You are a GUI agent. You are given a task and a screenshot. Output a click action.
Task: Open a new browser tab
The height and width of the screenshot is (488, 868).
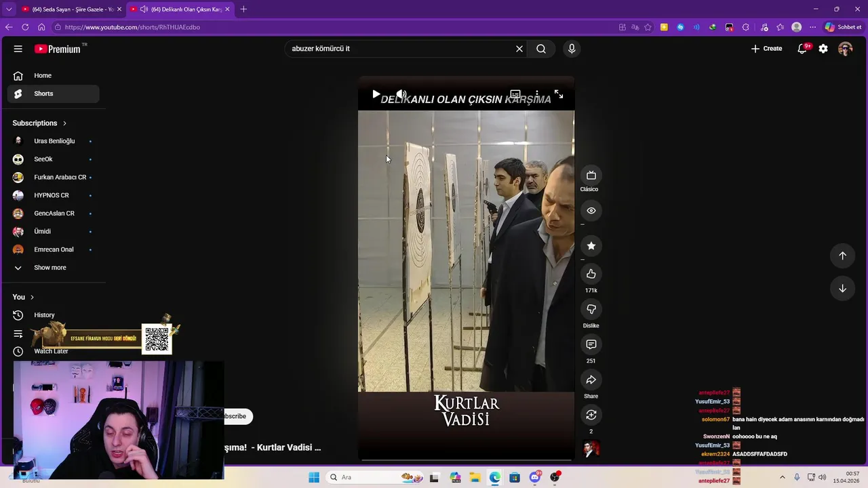[243, 9]
